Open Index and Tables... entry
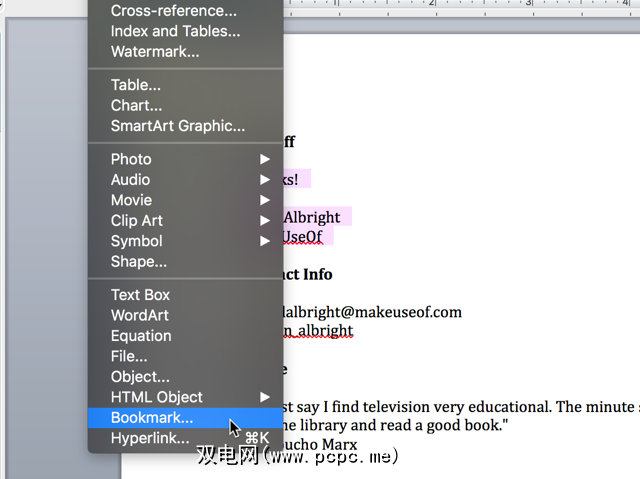 [x=186, y=31]
